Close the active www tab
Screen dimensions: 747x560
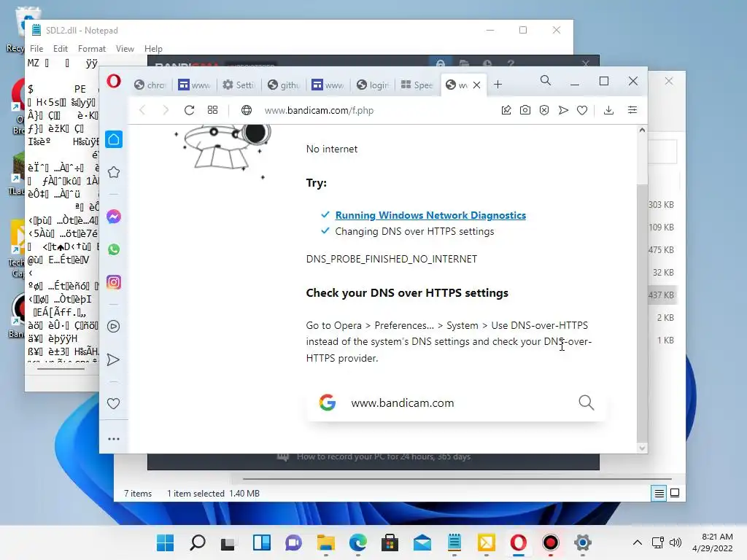476,85
